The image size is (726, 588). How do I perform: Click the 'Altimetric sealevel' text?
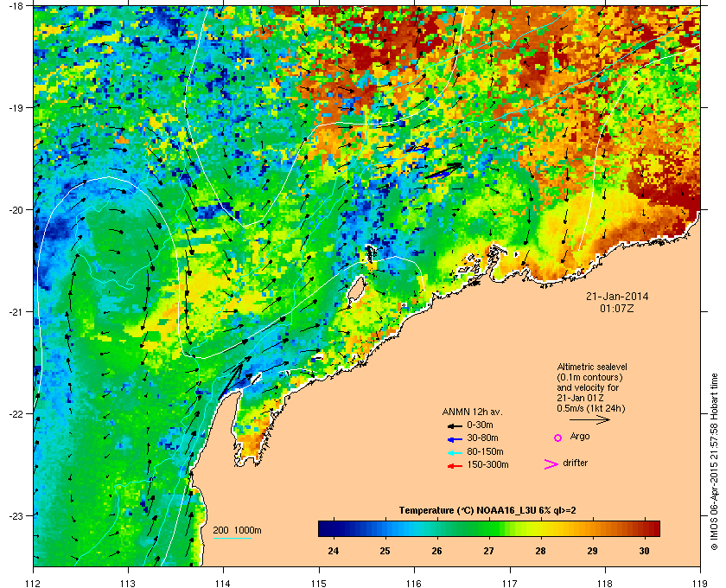[592, 367]
